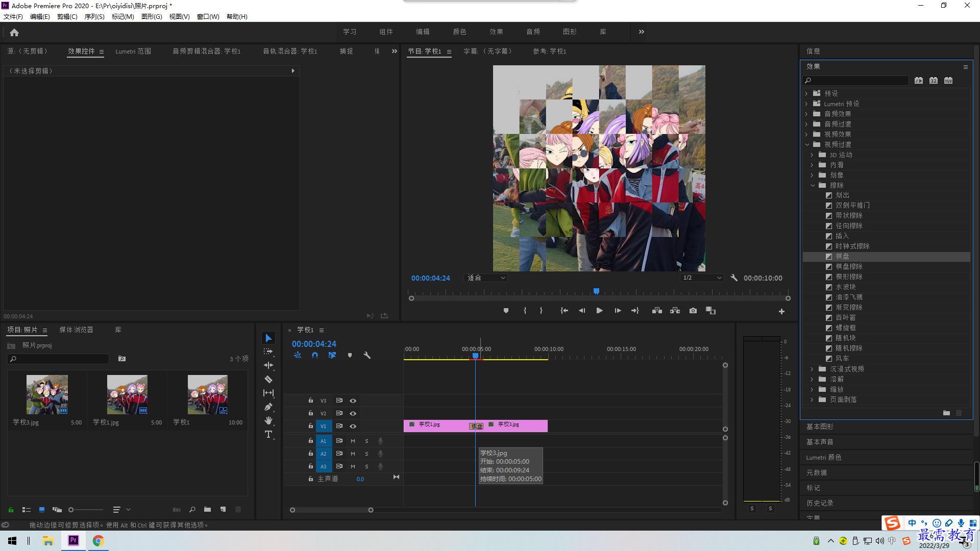
Task: Click the timeline playhead at 00:00:04:24
Action: coord(475,356)
